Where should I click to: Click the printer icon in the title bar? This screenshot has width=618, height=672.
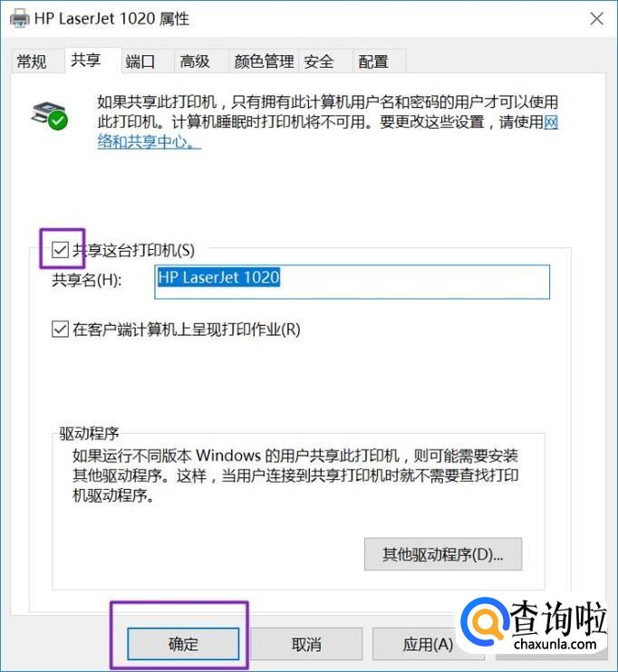click(19, 18)
